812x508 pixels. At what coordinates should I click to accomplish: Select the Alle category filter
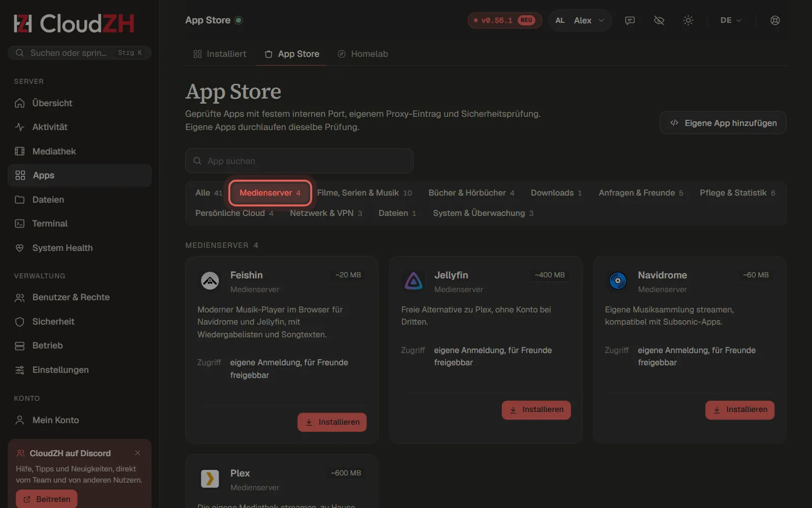click(209, 193)
